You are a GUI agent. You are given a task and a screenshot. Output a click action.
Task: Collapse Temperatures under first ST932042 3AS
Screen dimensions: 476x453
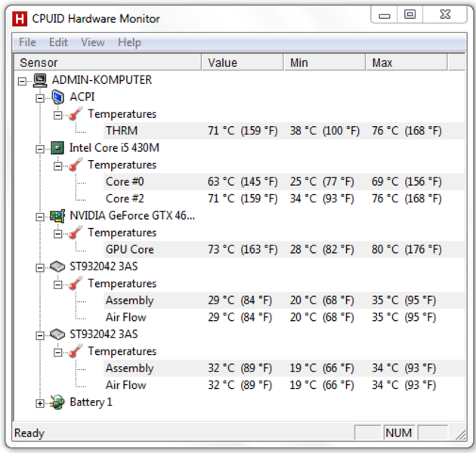(57, 285)
